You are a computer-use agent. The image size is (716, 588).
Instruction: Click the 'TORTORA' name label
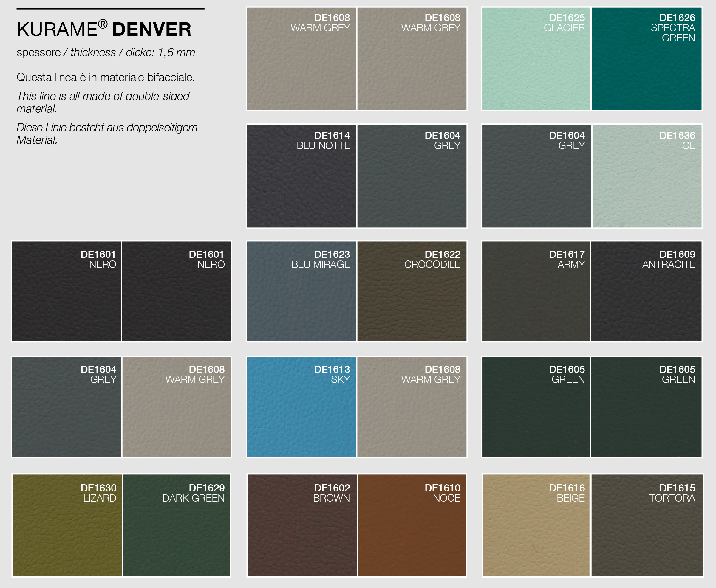pos(672,498)
